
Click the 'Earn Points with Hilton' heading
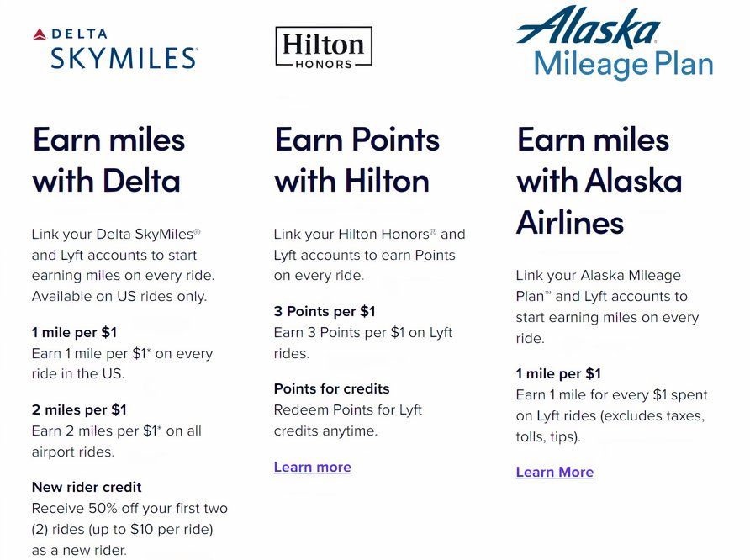[x=357, y=160]
